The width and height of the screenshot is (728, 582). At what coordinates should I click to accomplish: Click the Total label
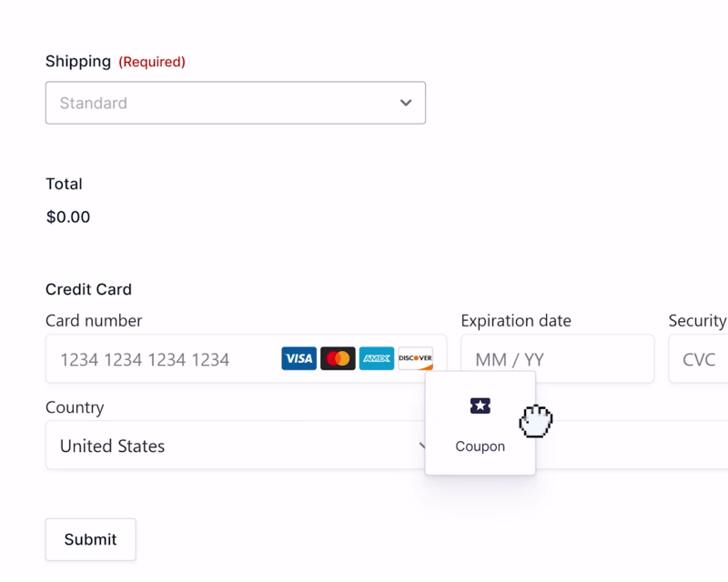[64, 184]
